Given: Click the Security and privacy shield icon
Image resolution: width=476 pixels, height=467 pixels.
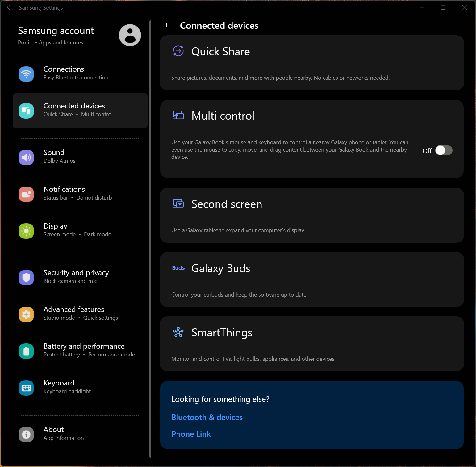Looking at the screenshot, I should [x=26, y=277].
